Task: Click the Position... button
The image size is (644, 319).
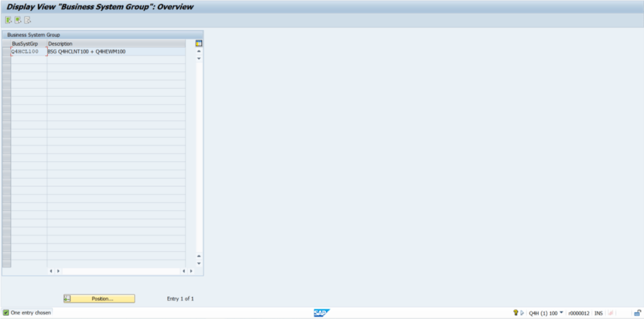Action: 99,298
